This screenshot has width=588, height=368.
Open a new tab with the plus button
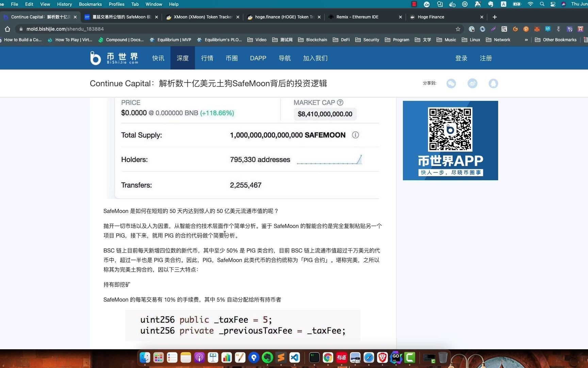[495, 17]
